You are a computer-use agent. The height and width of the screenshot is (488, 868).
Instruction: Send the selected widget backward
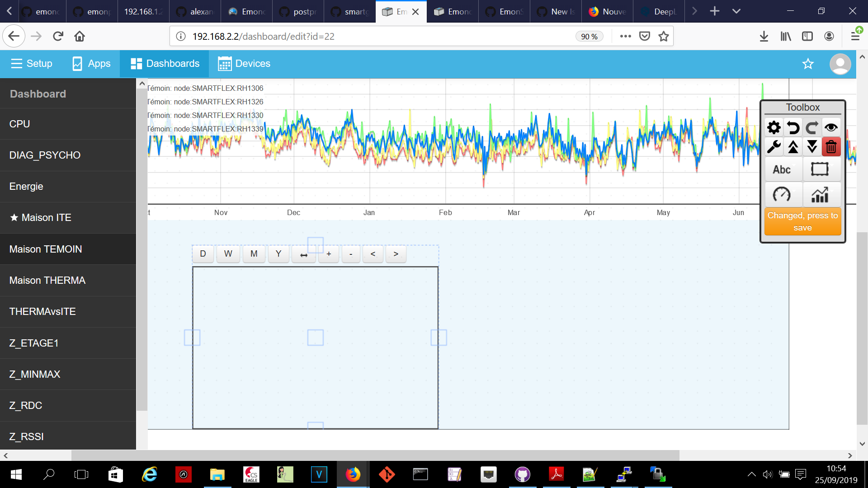tap(812, 146)
